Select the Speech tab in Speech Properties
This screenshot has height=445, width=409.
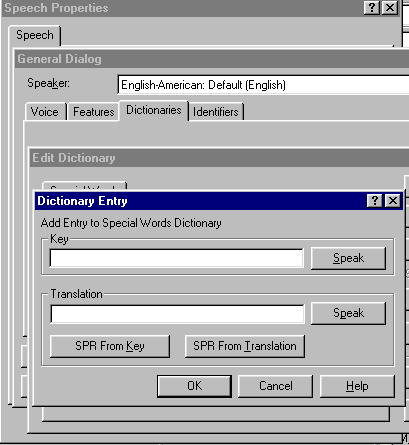tap(35, 35)
